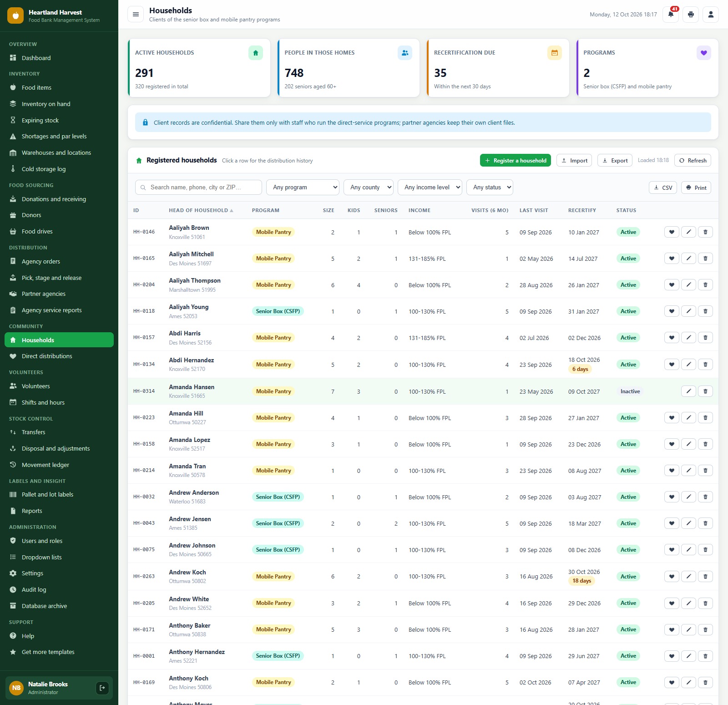The height and width of the screenshot is (705, 728).
Task: Click the household search input field
Action: [x=198, y=188]
